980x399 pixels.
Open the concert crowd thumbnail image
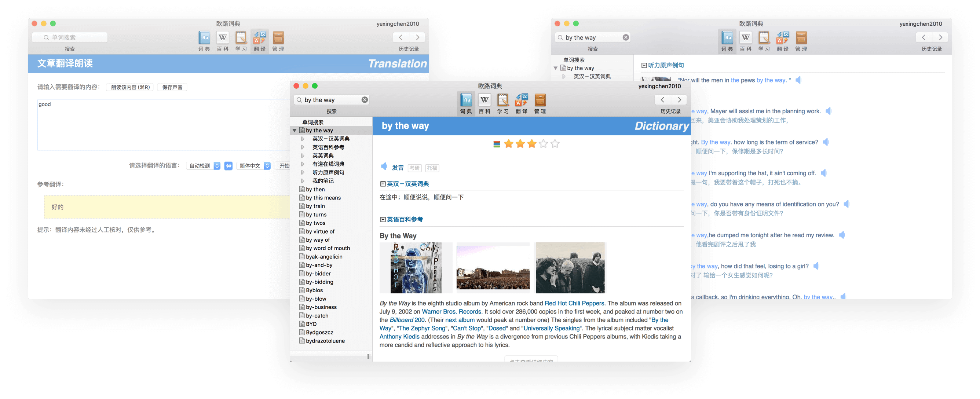tap(493, 268)
